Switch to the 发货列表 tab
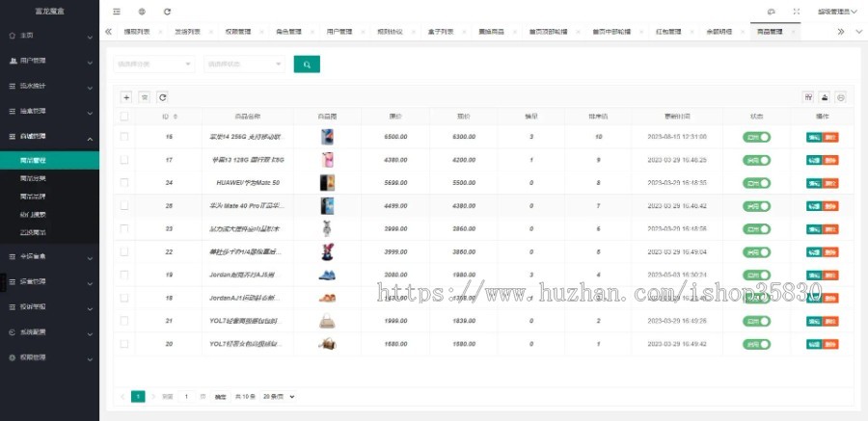 click(188, 32)
